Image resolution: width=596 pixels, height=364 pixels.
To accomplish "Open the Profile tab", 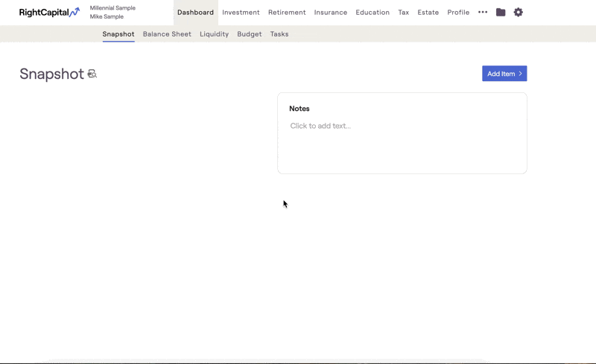I will pyautogui.click(x=458, y=13).
